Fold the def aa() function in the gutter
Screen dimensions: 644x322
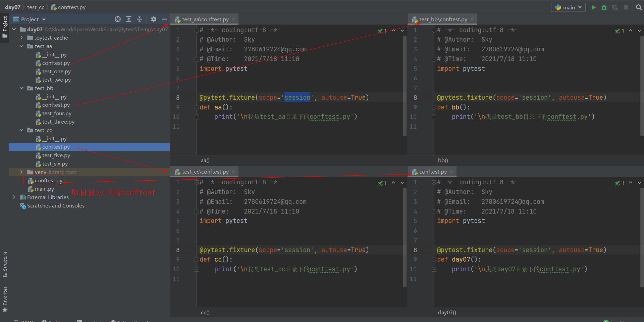tap(197, 107)
